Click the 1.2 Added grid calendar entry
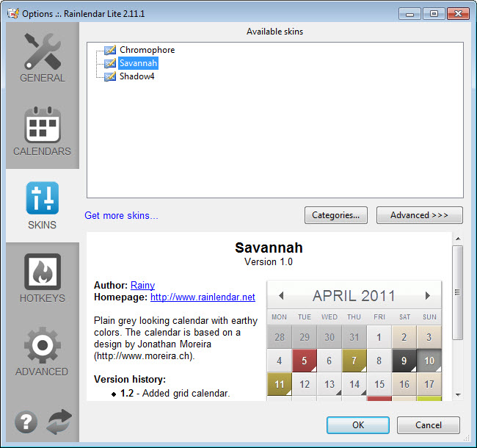Image resolution: width=477 pixels, height=448 pixels. click(x=175, y=393)
